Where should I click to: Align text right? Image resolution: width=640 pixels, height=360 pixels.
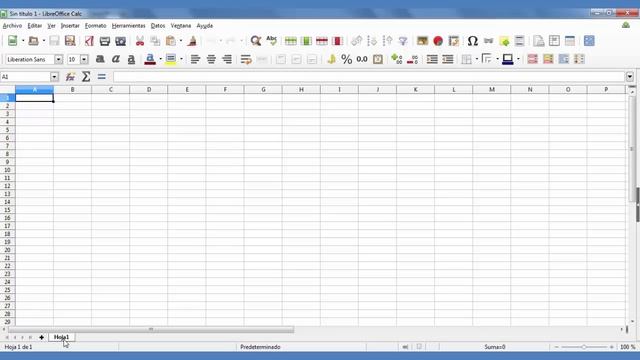point(227,60)
